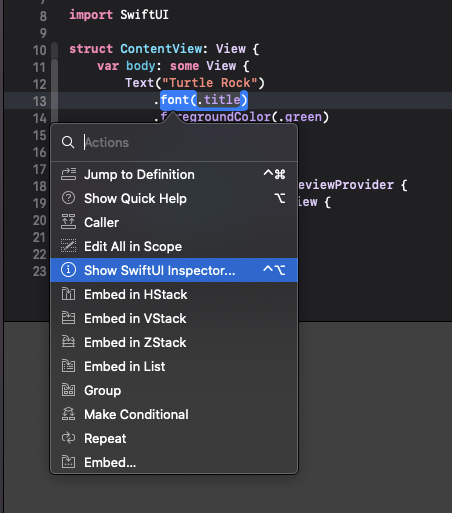Click the Show Quick Help question mark icon
This screenshot has width=452, height=513.
click(68, 198)
